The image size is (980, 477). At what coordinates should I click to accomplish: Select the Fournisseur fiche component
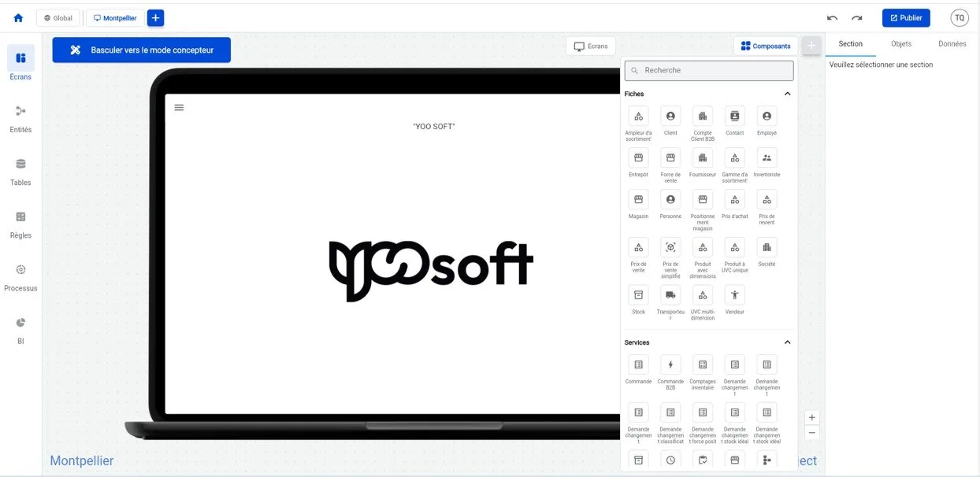tap(702, 163)
